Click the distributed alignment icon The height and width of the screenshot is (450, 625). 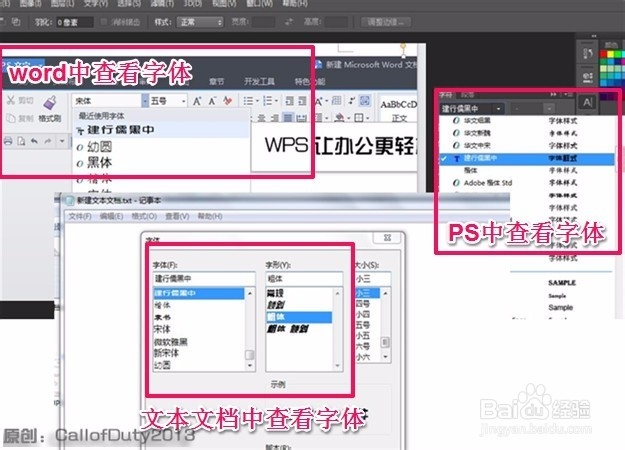[x=302, y=118]
